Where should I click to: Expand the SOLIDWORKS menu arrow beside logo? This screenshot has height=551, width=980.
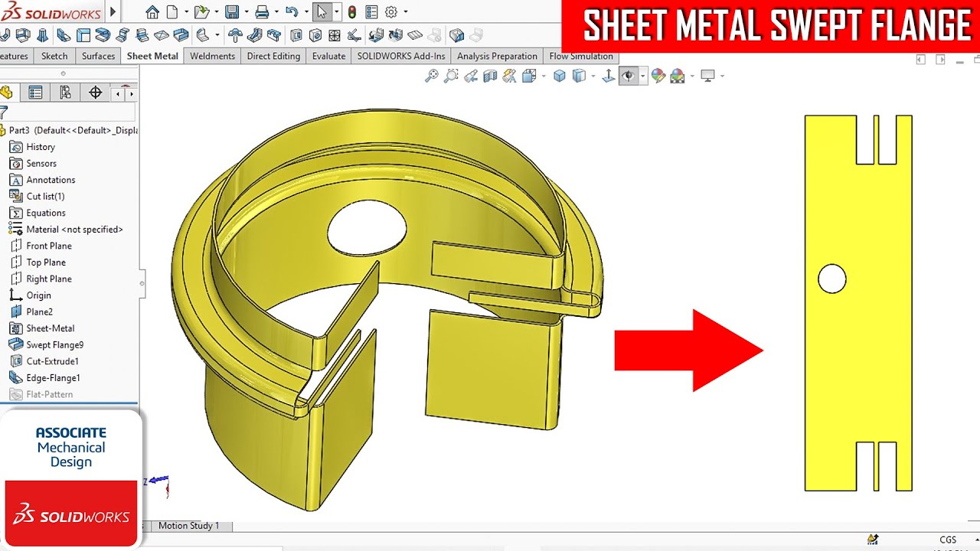pyautogui.click(x=113, y=12)
